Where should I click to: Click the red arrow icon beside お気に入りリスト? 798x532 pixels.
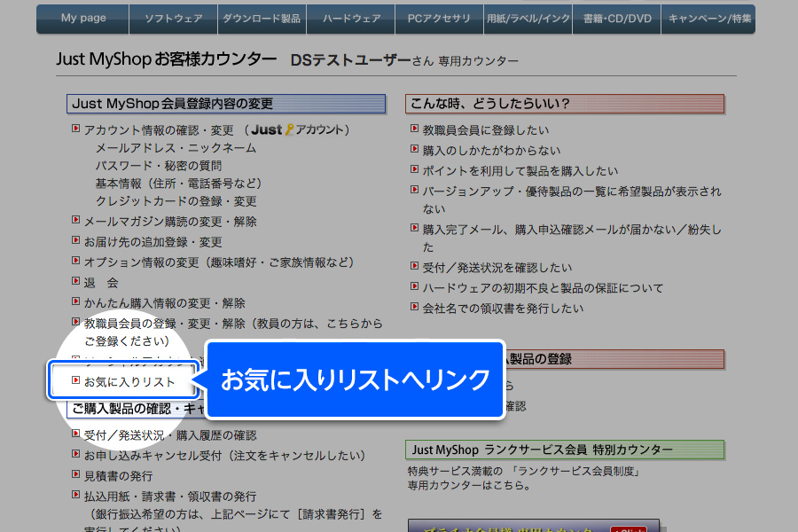[x=76, y=380]
